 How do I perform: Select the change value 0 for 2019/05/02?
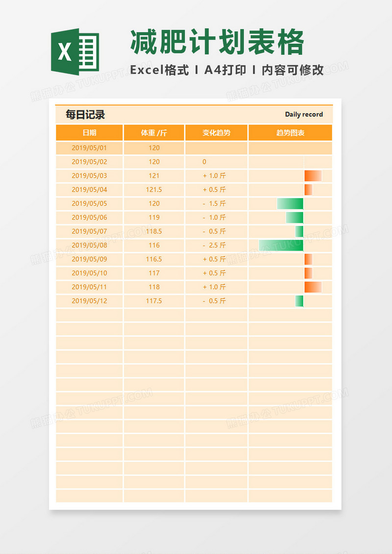click(204, 162)
